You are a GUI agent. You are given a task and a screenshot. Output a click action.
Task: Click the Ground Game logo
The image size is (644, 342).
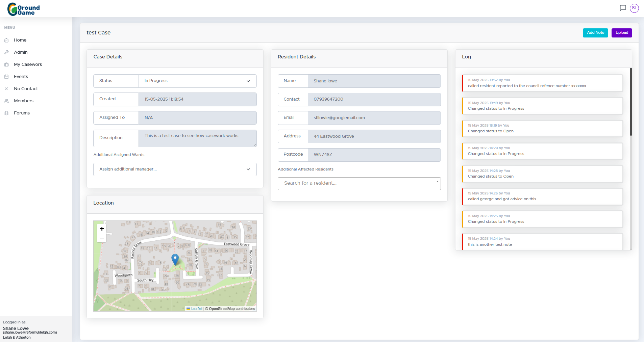point(23,9)
